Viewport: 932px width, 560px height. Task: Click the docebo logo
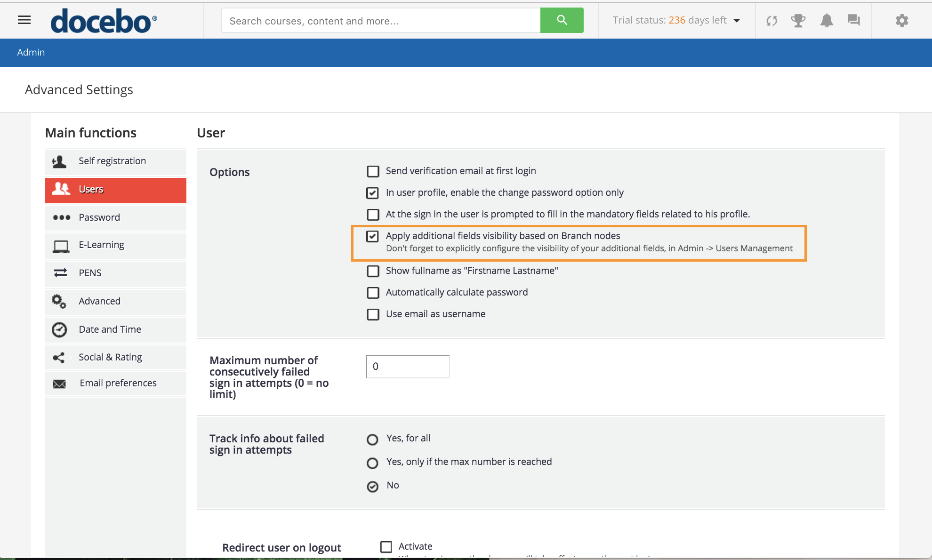click(104, 21)
